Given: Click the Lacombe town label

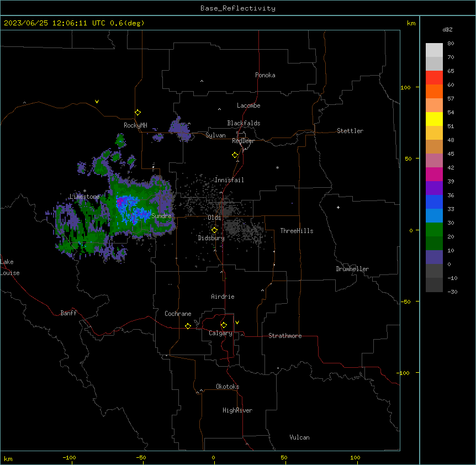Looking at the screenshot, I should [248, 105].
